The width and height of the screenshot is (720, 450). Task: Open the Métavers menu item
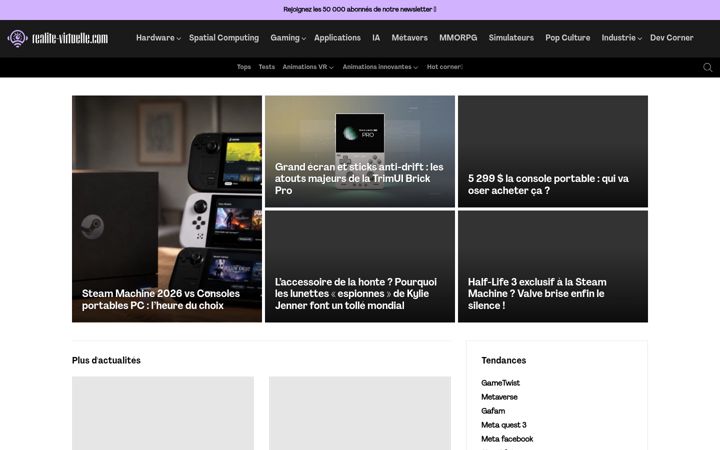(409, 38)
